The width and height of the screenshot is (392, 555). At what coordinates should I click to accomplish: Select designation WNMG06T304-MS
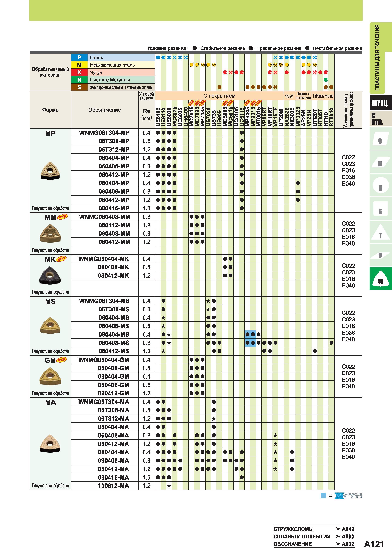click(x=104, y=301)
